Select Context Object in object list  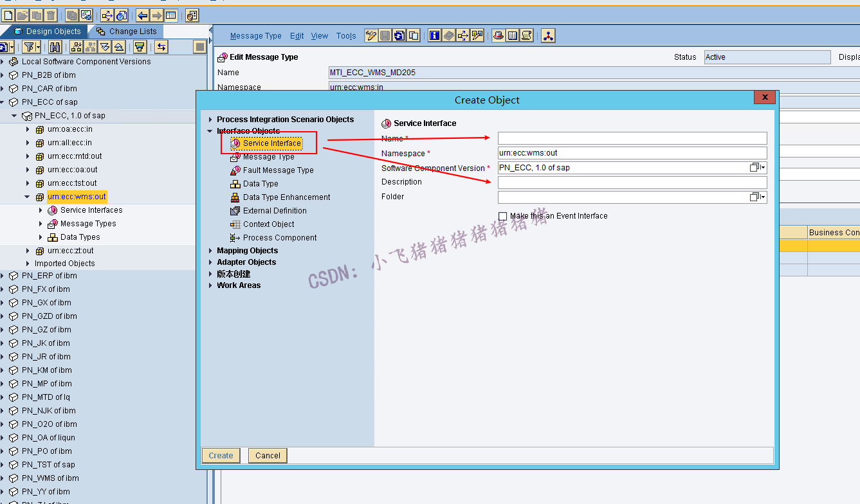click(x=269, y=224)
